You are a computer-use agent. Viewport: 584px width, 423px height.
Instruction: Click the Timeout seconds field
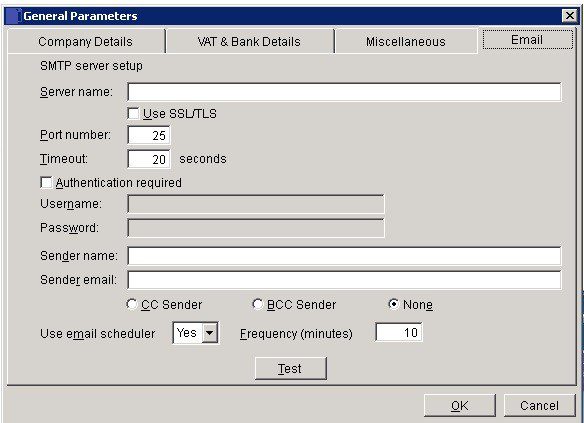[x=149, y=159]
